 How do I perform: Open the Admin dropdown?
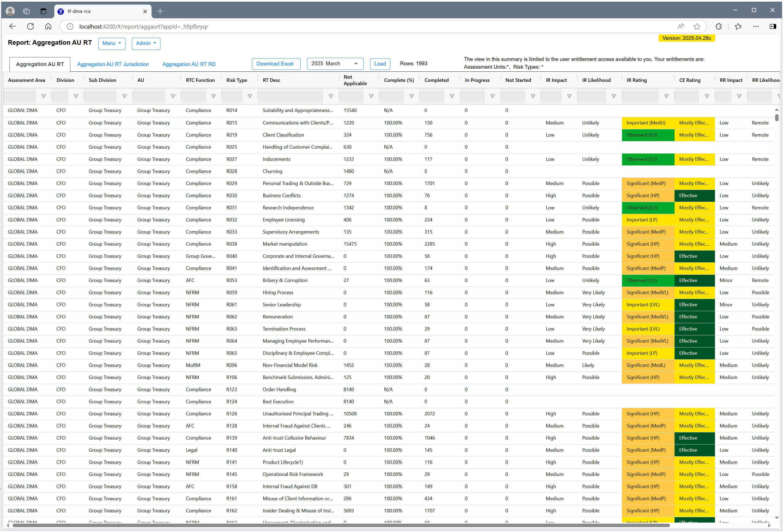pos(146,43)
